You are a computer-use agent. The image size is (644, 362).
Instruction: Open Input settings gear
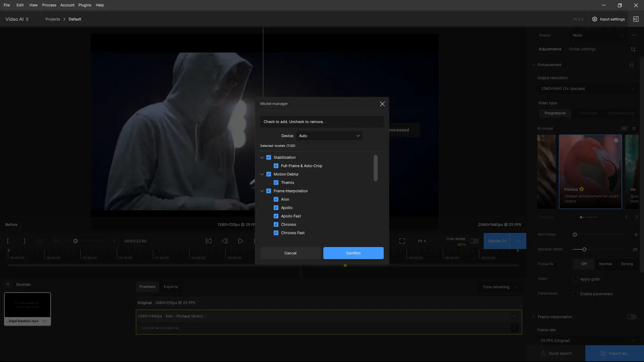point(595,19)
